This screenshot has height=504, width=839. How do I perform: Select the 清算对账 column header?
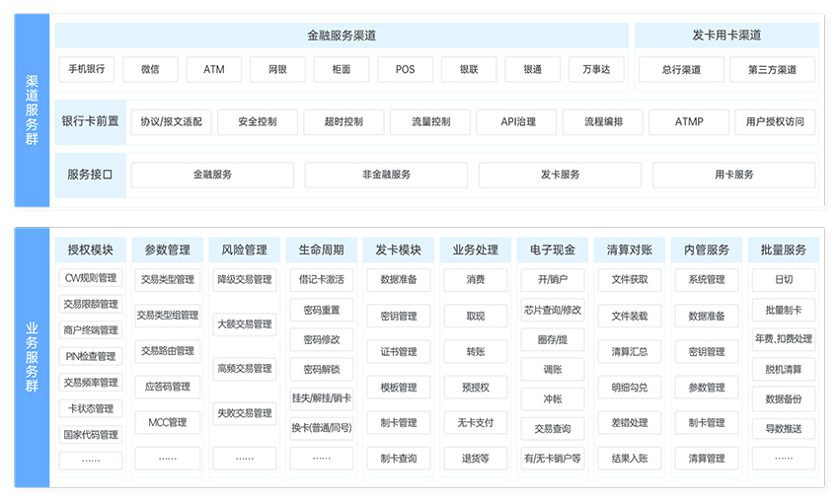pyautogui.click(x=630, y=250)
